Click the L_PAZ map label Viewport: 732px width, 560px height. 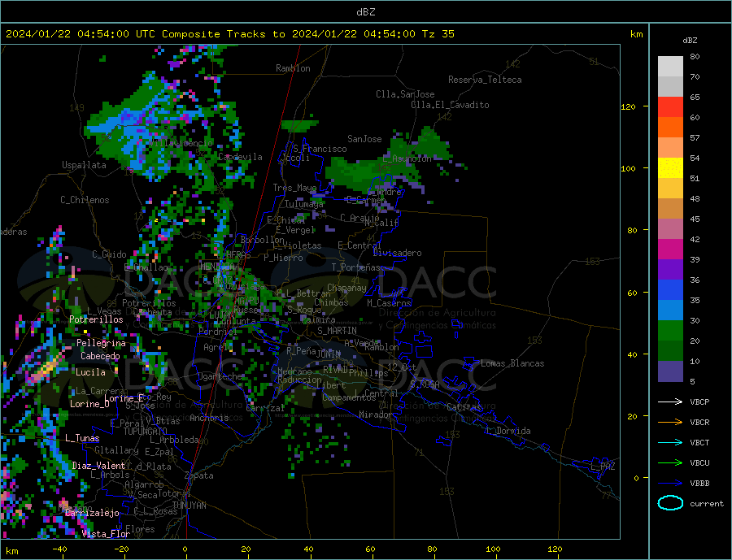[x=603, y=467]
